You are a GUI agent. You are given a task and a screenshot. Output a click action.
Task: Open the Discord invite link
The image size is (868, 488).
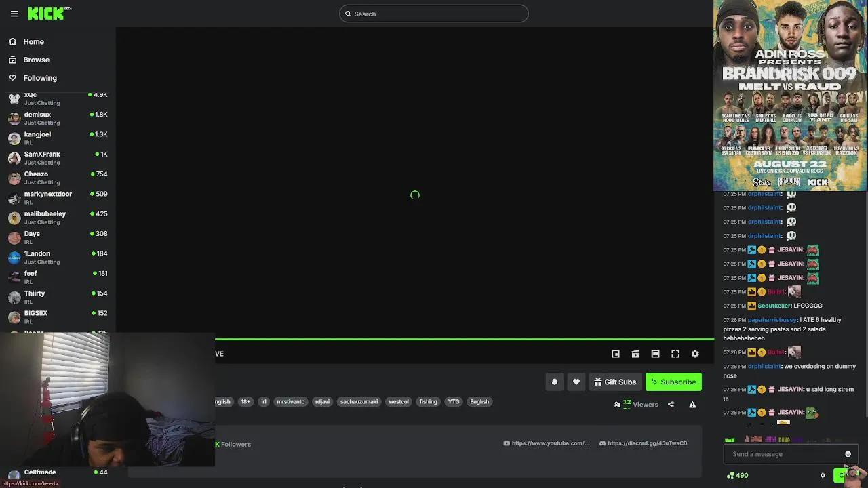[644, 443]
